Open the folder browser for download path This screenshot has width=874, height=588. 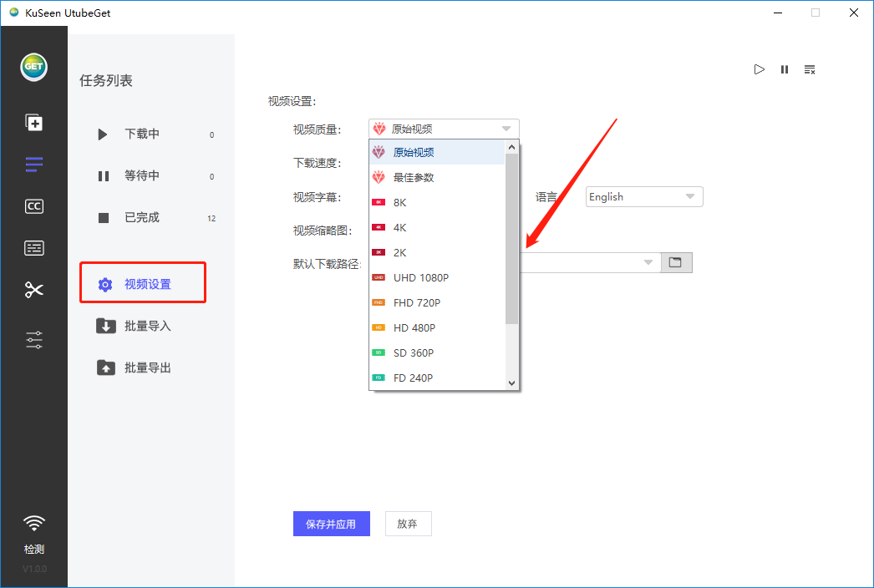click(677, 262)
